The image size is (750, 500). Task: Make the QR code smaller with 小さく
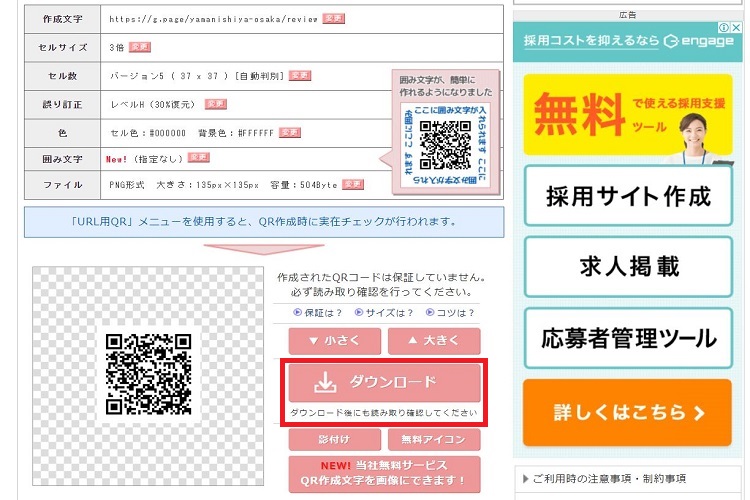pyautogui.click(x=335, y=341)
